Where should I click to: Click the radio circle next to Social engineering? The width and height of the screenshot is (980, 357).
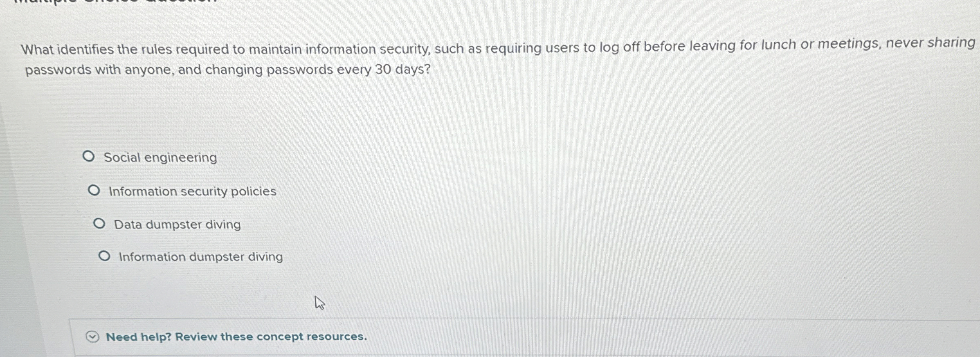click(89, 156)
